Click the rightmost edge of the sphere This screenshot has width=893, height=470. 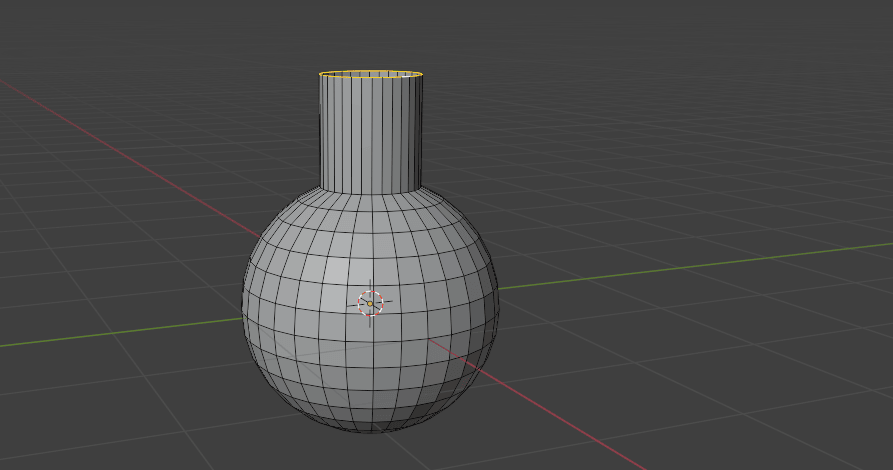click(498, 300)
